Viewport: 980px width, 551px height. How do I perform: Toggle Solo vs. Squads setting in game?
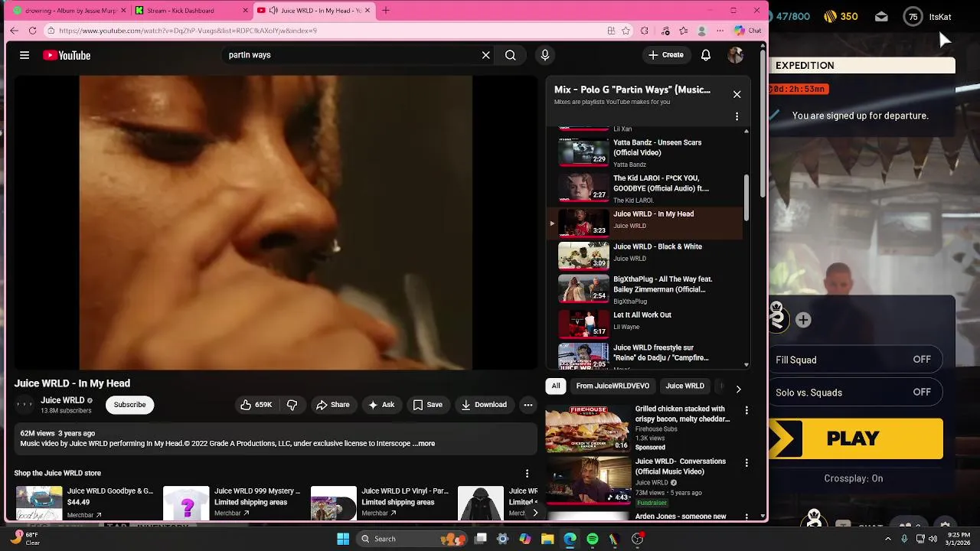[x=854, y=393]
